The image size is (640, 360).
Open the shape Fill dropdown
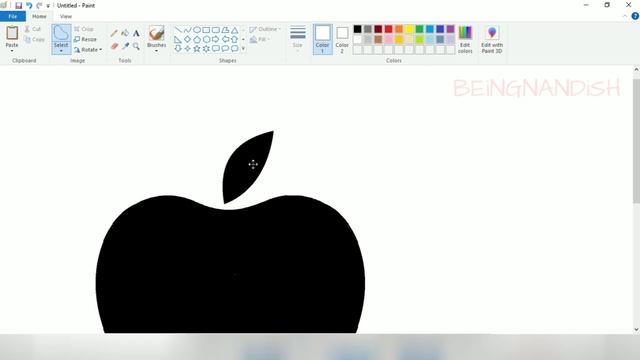[x=260, y=40]
